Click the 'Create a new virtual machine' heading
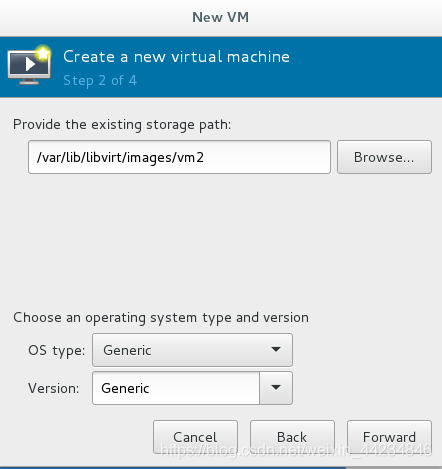Image resolution: width=442 pixels, height=469 pixels. click(x=176, y=56)
